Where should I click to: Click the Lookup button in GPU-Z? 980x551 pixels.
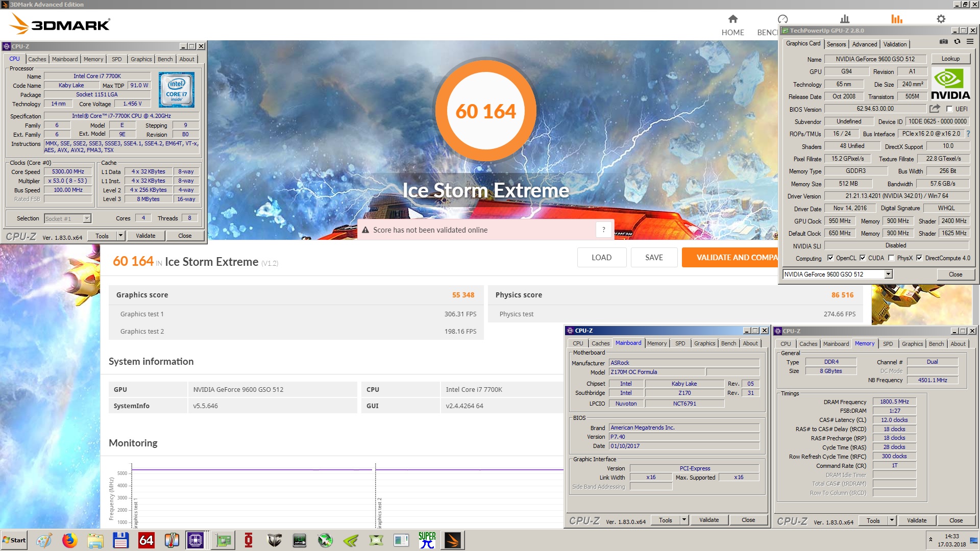(950, 59)
